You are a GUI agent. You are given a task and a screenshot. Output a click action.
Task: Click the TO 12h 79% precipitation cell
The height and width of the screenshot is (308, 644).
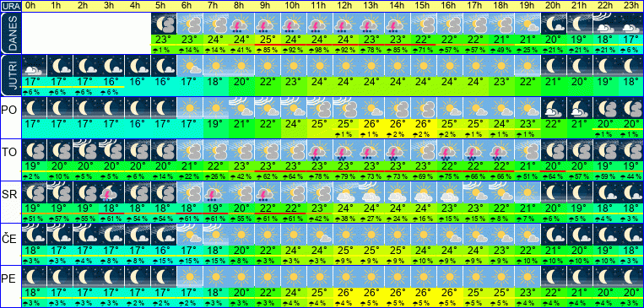(x=346, y=176)
